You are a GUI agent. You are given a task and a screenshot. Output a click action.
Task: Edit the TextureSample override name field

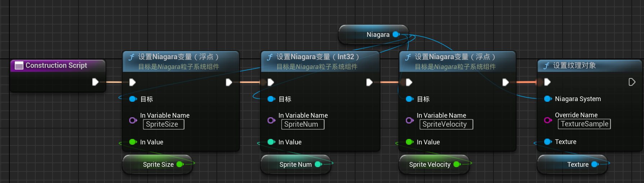[584, 124]
